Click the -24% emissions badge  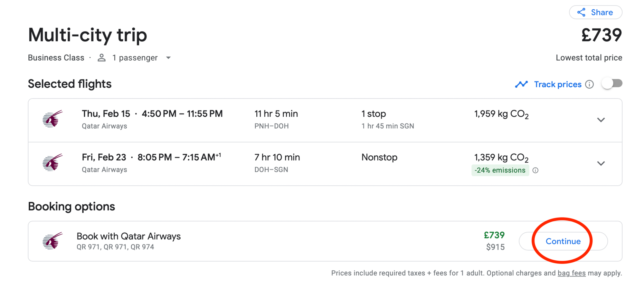pyautogui.click(x=500, y=170)
